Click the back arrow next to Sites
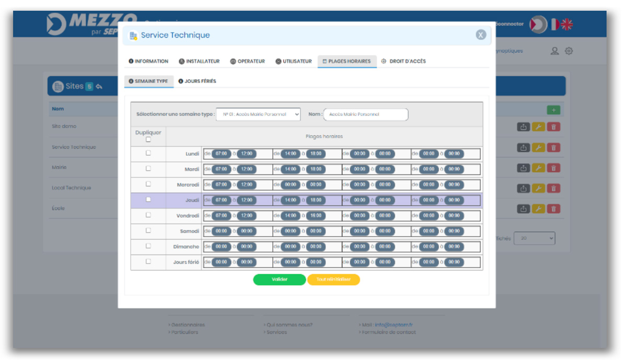This screenshot has height=364, width=627. click(99, 87)
